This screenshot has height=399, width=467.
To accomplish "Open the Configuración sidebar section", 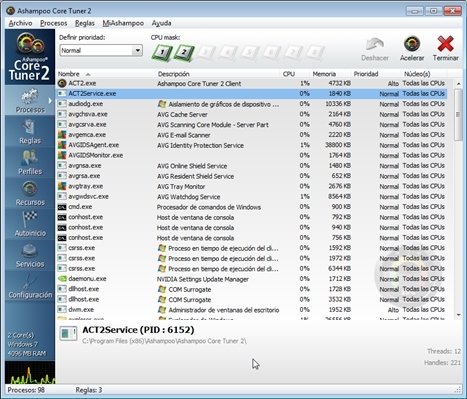I will [30, 286].
